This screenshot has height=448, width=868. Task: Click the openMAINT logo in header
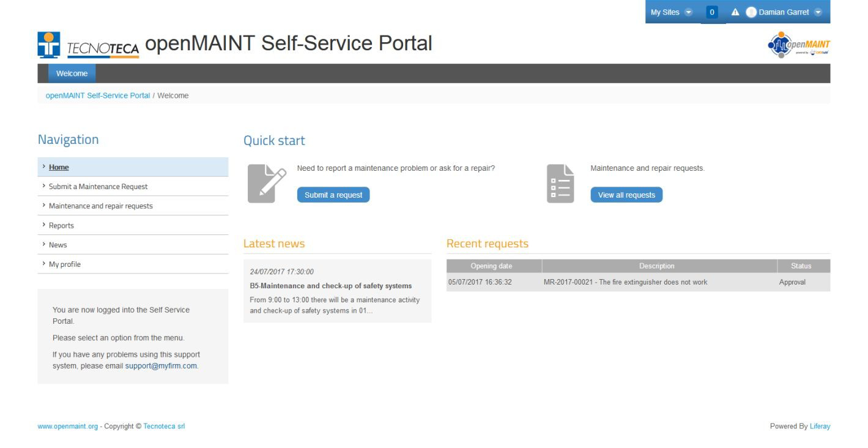tap(799, 45)
